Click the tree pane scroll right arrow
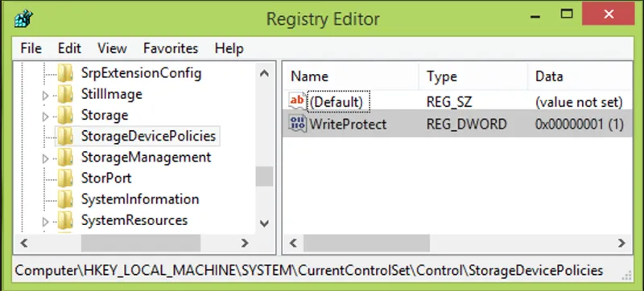The image size is (644, 291). (245, 243)
